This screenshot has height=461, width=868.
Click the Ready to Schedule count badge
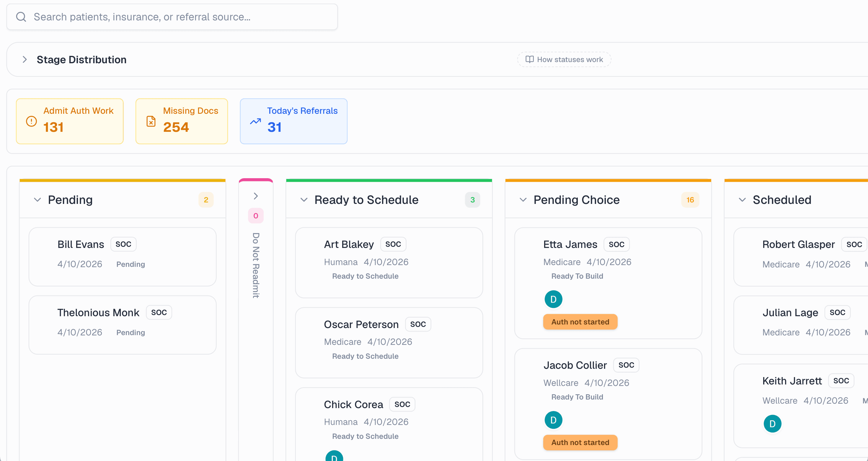point(472,200)
